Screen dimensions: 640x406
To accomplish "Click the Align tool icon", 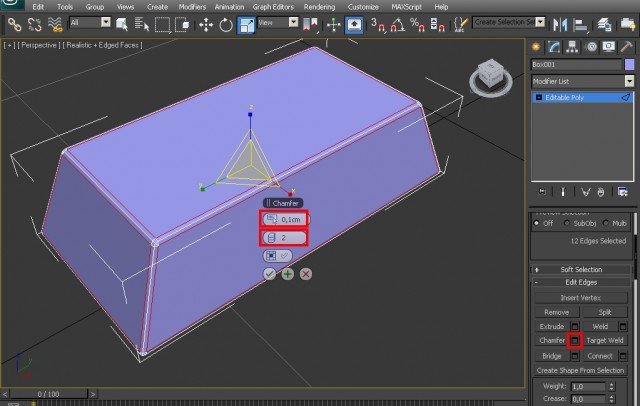I will coord(580,25).
